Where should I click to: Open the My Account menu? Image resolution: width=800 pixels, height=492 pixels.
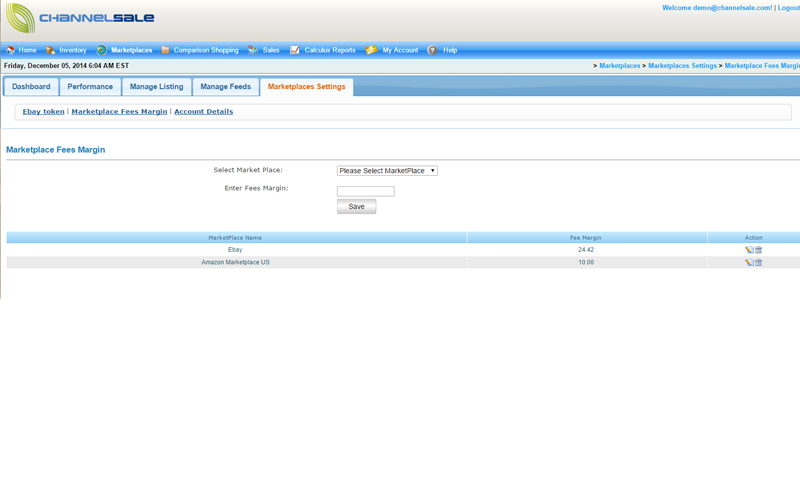coord(400,50)
